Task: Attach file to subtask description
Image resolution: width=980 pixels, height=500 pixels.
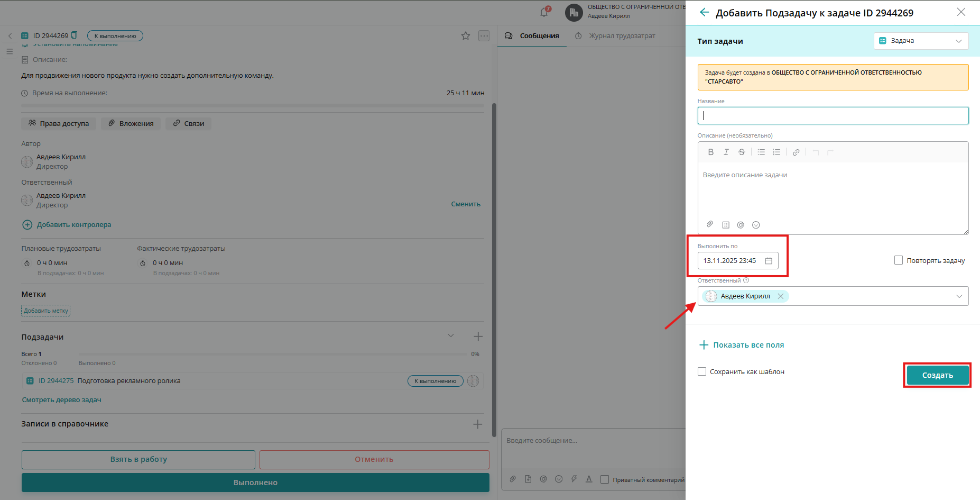Action: (x=710, y=224)
